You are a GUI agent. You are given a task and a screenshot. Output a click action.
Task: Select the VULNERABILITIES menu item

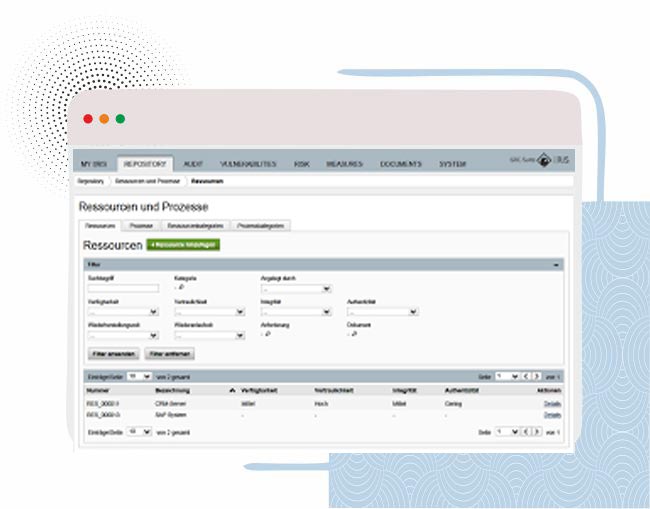click(246, 164)
